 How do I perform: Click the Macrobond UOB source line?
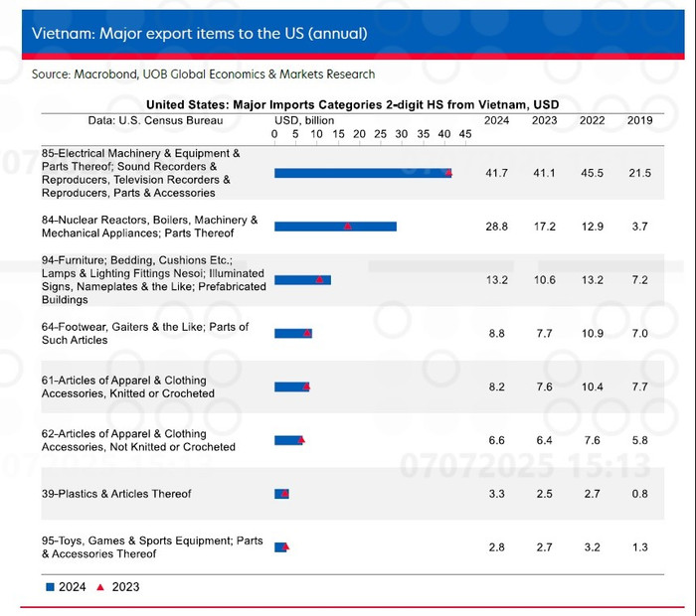click(203, 75)
